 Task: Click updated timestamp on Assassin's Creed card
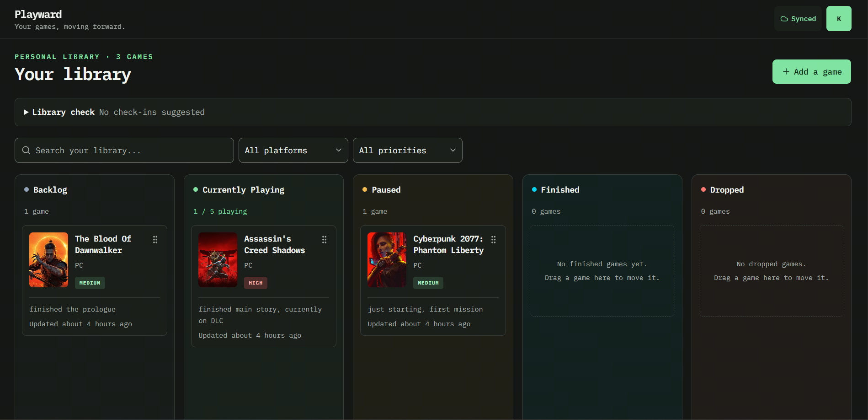pos(250,335)
